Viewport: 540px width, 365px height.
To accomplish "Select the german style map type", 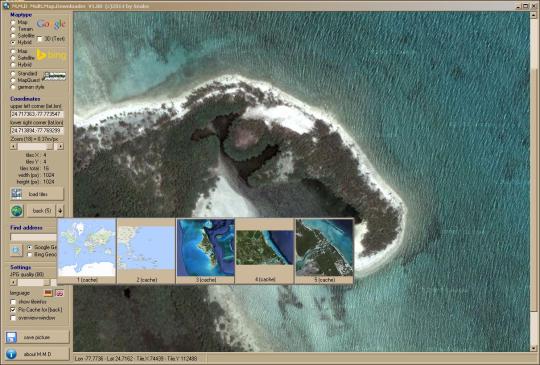I will (x=13, y=87).
